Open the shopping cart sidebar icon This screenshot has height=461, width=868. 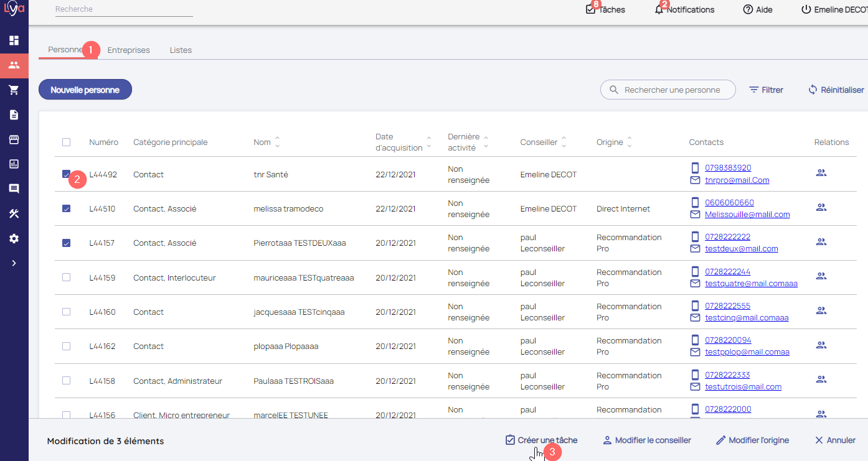[x=14, y=90]
